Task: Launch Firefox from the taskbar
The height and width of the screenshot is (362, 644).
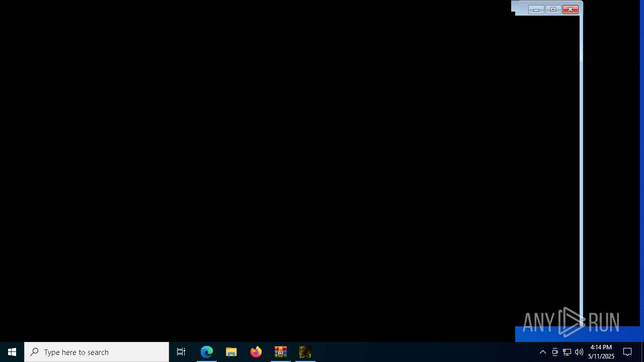Action: (256, 352)
